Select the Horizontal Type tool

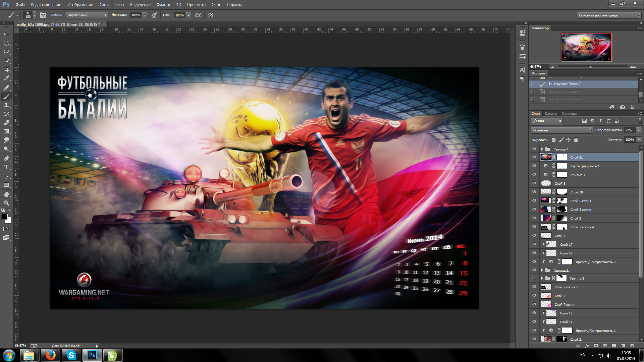6,167
